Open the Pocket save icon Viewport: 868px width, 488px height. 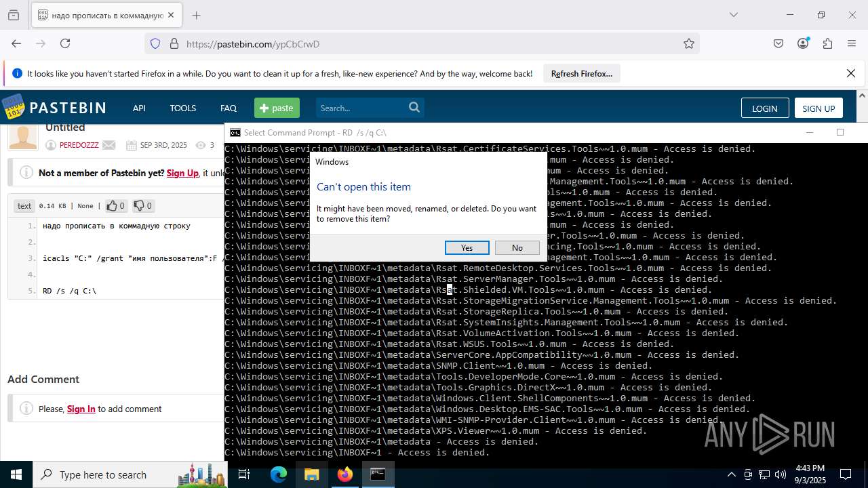[778, 43]
